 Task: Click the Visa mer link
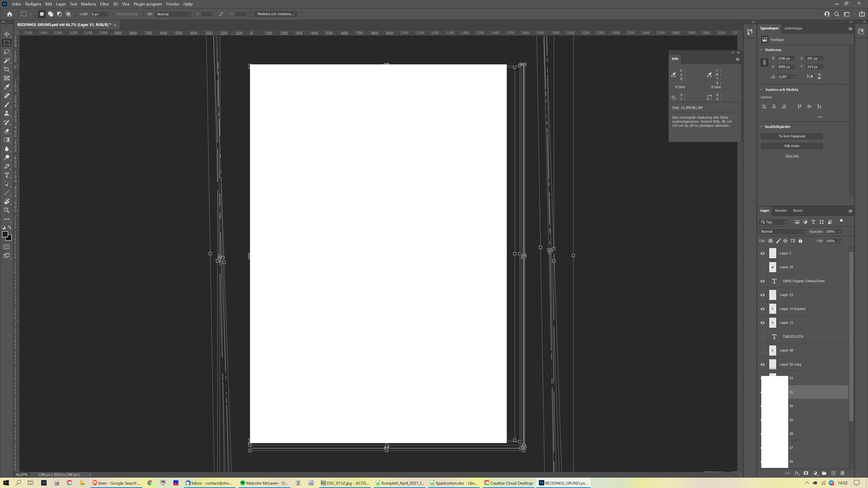pos(792,156)
